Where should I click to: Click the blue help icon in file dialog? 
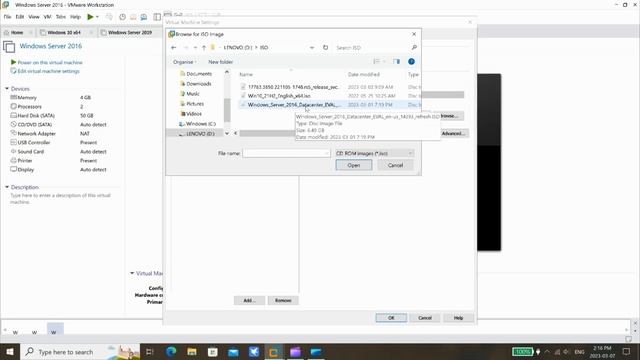tap(411, 62)
